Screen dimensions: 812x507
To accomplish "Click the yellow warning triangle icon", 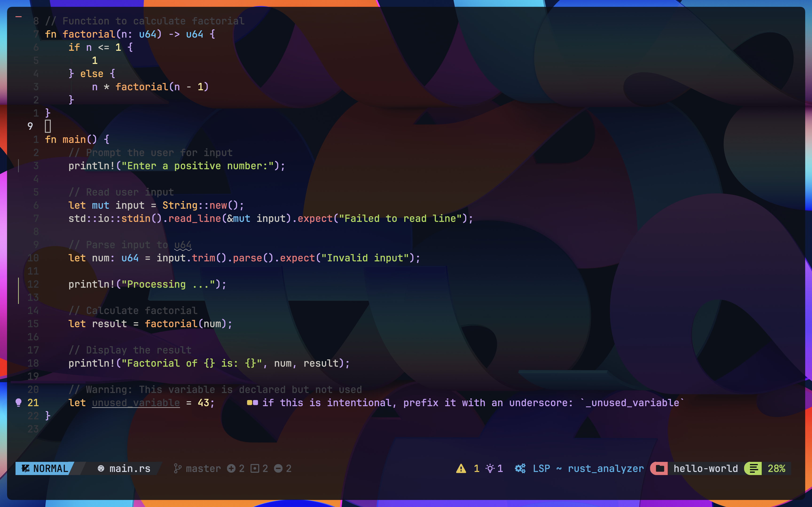I will click(461, 468).
